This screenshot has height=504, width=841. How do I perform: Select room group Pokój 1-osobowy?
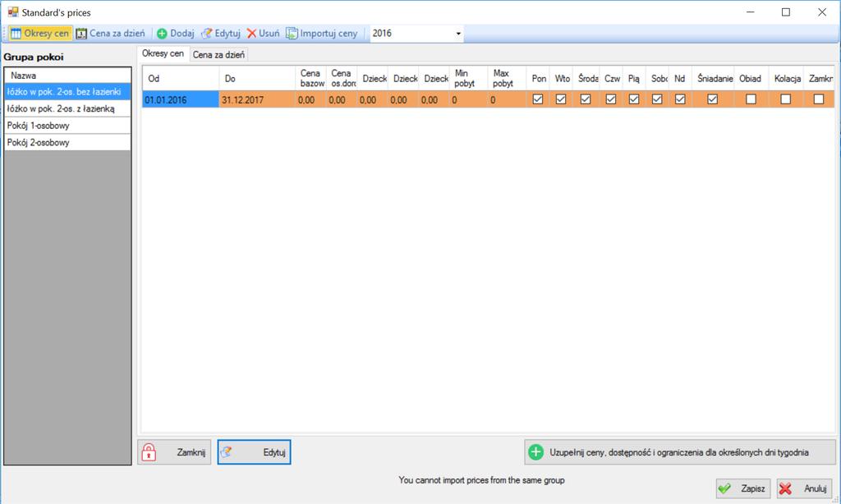pos(67,126)
